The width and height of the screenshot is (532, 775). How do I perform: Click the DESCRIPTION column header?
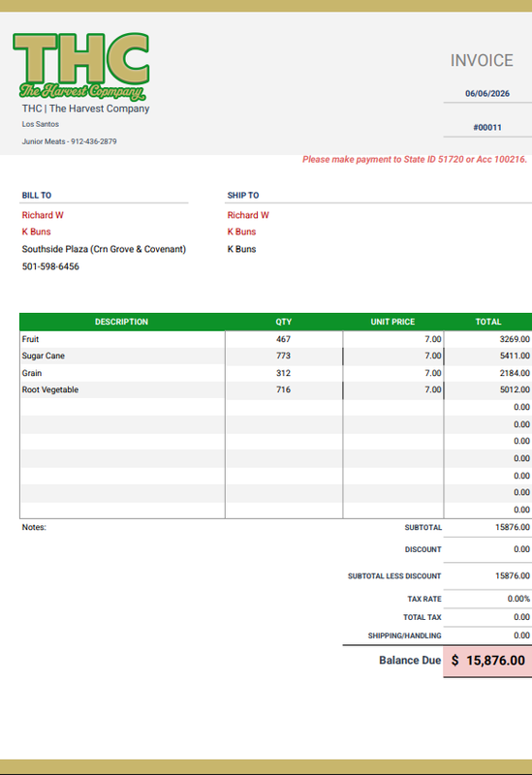(122, 322)
